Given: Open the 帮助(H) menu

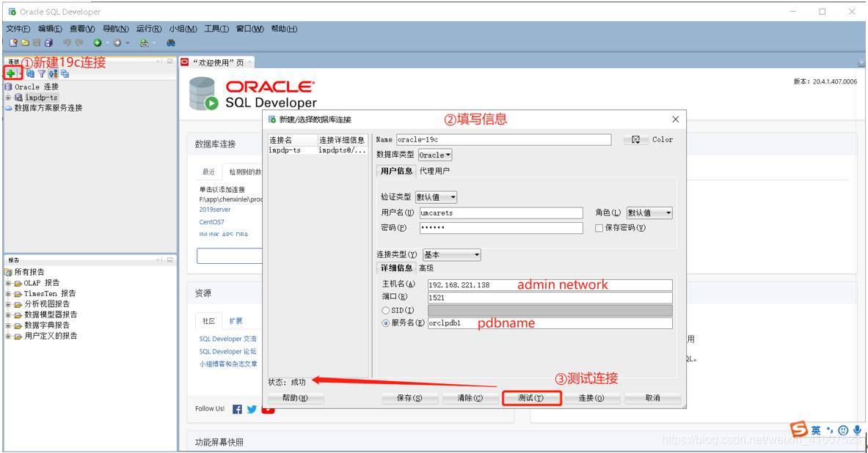Looking at the screenshot, I should click(x=284, y=29).
